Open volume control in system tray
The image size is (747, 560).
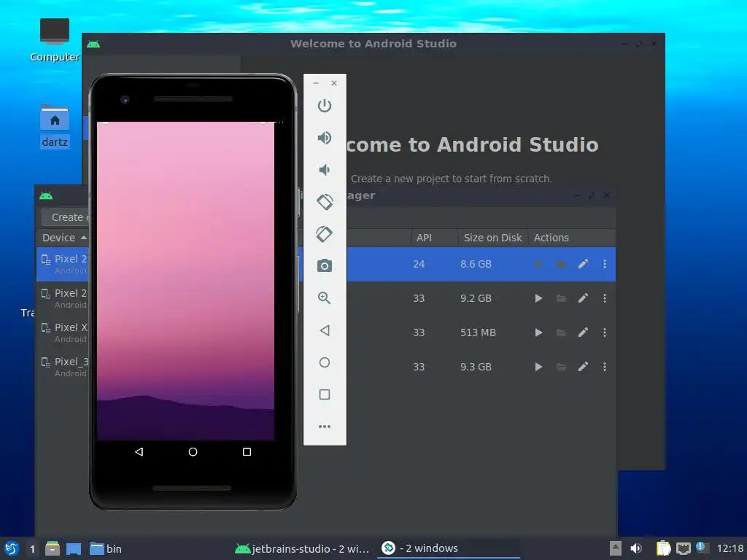tap(636, 548)
